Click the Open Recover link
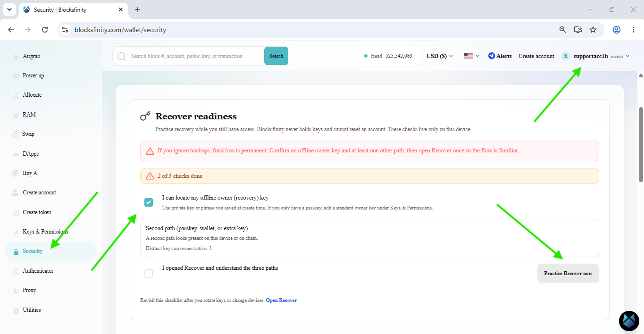Screen dimensions: 644x334 tap(282, 300)
